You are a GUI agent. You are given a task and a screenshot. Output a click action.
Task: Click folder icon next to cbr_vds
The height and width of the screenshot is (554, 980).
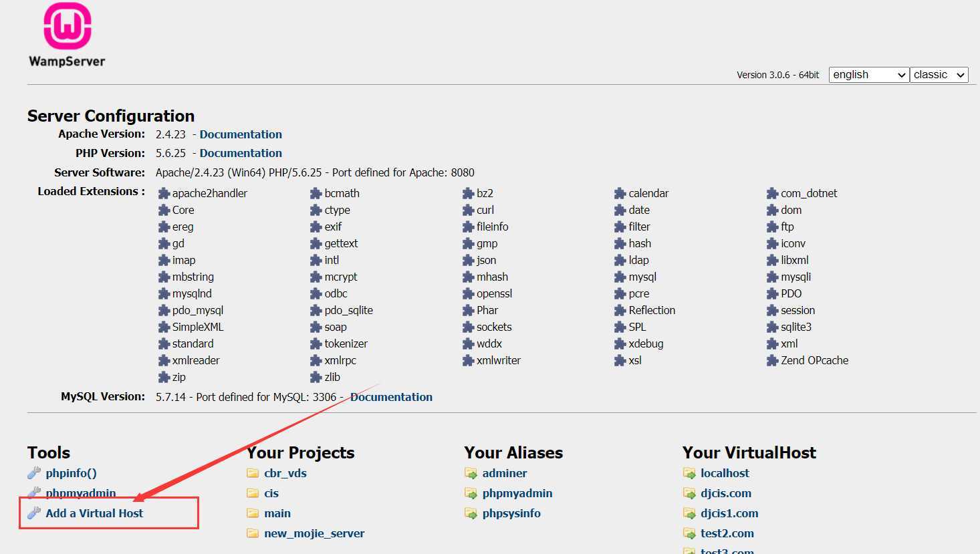[253, 473]
